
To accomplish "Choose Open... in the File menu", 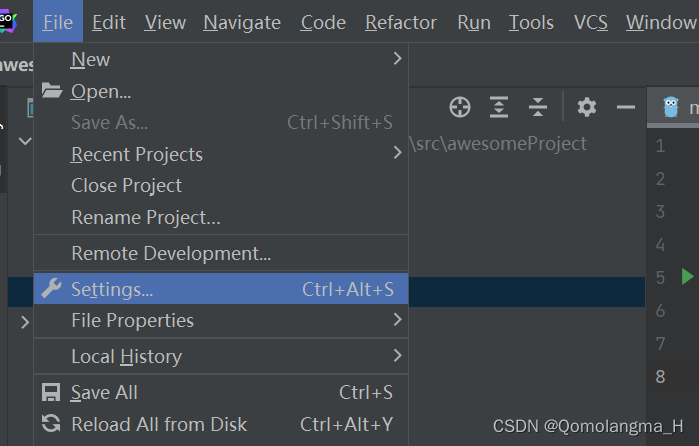I will (x=101, y=91).
